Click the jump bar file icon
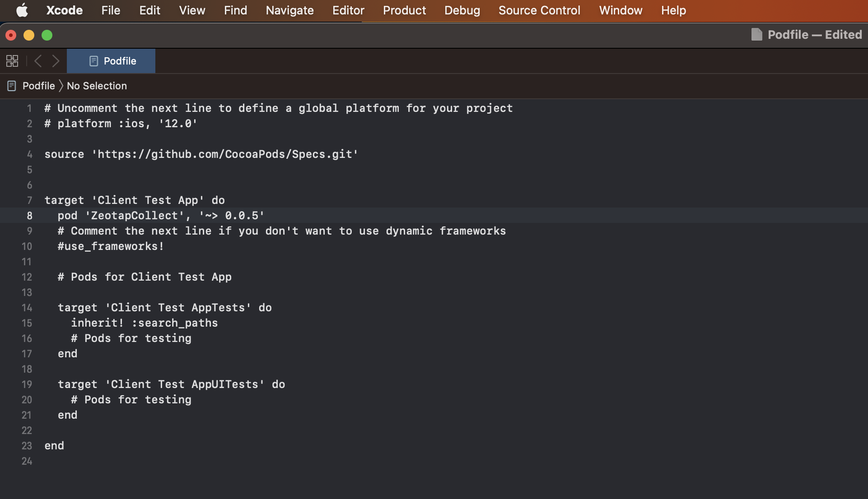The image size is (868, 499). coord(12,86)
